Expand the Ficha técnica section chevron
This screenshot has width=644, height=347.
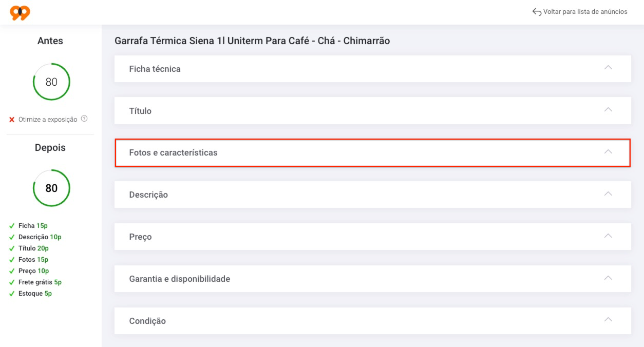pos(608,68)
